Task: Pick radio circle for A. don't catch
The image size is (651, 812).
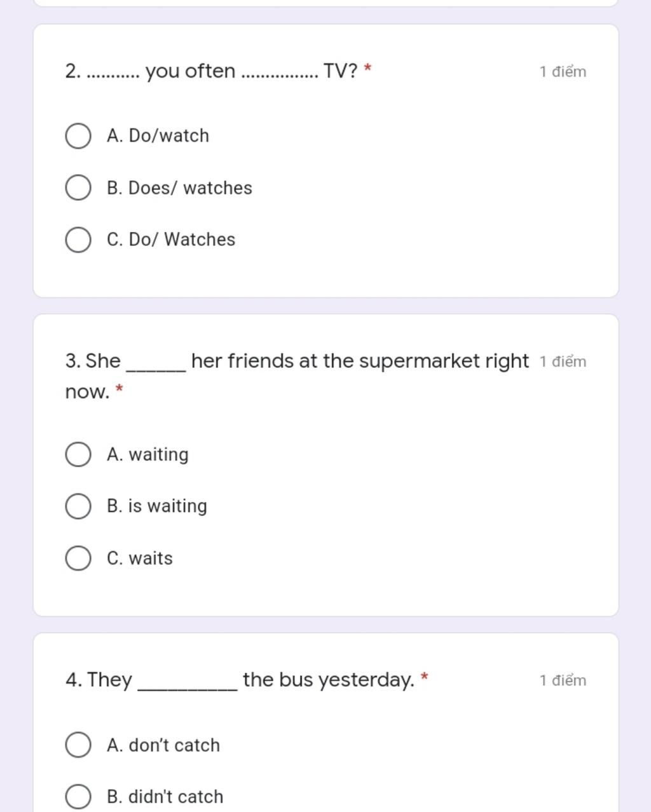Action: click(x=78, y=745)
